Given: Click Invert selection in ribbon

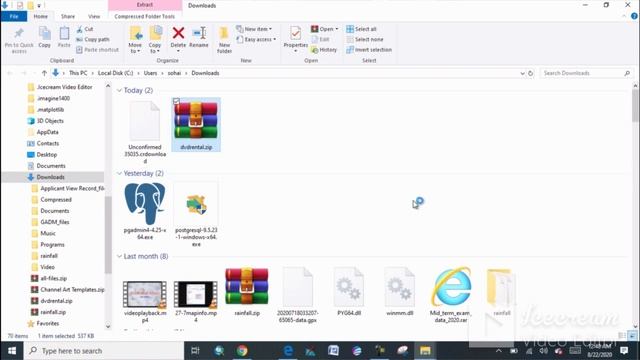Looking at the screenshot, I should [x=369, y=50].
